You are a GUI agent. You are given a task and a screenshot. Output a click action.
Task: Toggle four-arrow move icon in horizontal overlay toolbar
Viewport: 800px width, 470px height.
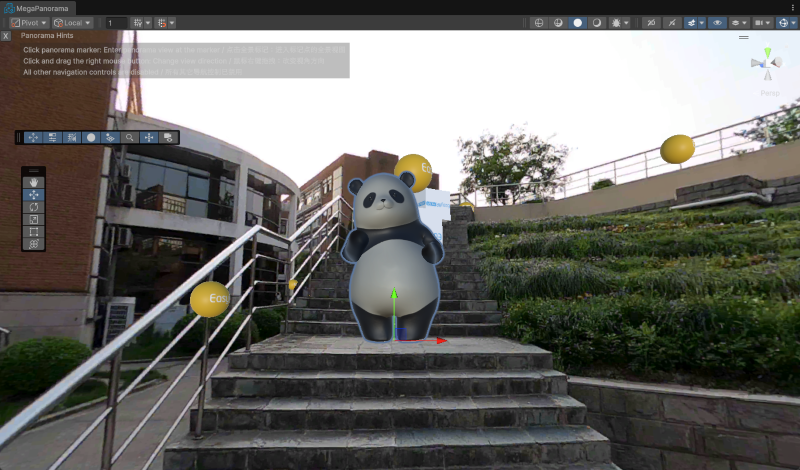[33, 137]
